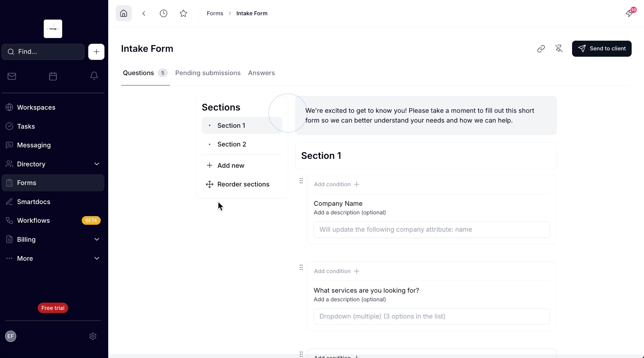The height and width of the screenshot is (358, 644).
Task: Open lightning notifications with badge 10
Action: tap(630, 13)
